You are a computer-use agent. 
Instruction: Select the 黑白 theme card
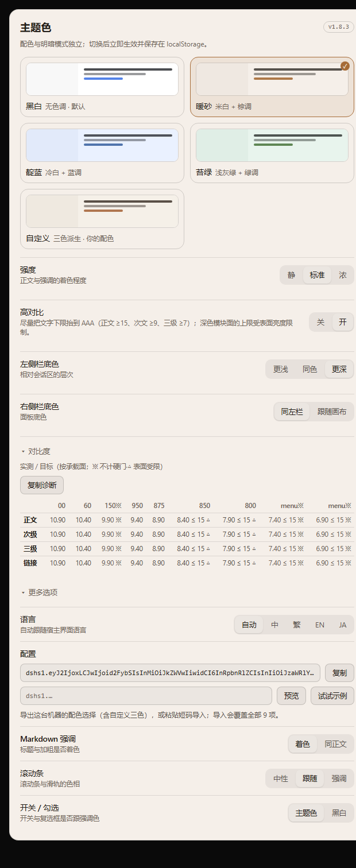tap(102, 87)
